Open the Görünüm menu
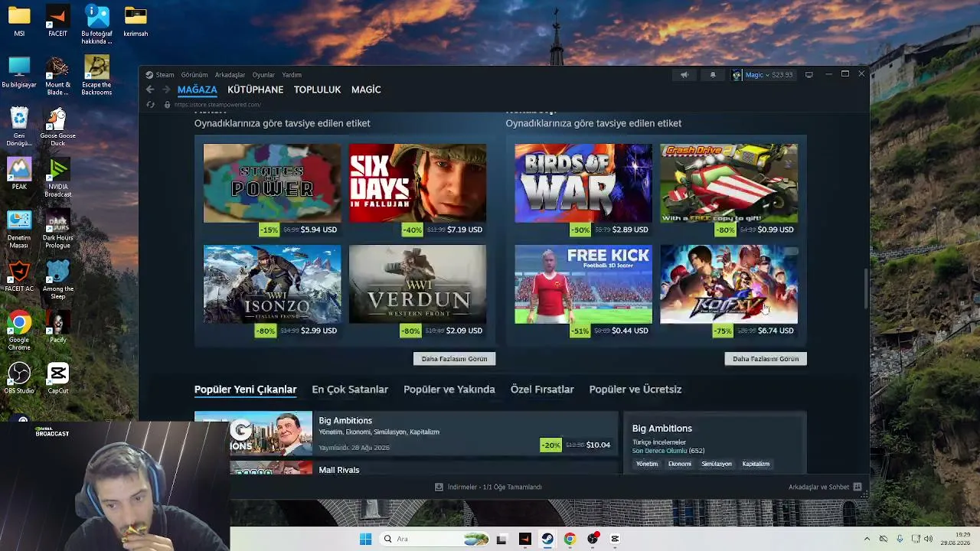Screen dimensions: 980x551 pyautogui.click(x=194, y=75)
